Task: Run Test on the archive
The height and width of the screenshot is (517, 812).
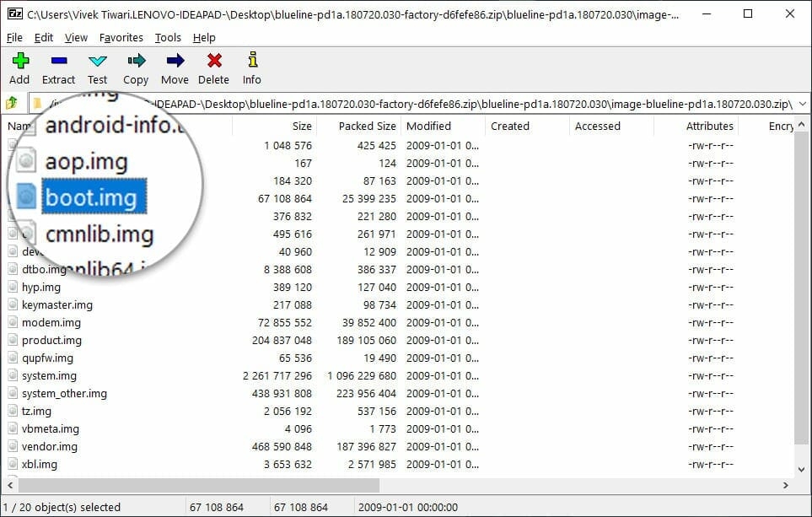Action: (98, 67)
